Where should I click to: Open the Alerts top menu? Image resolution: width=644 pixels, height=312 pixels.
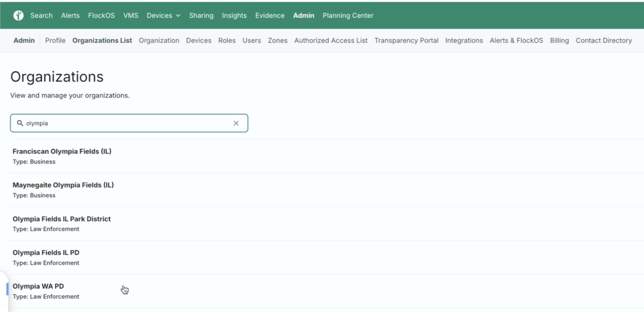coord(70,15)
